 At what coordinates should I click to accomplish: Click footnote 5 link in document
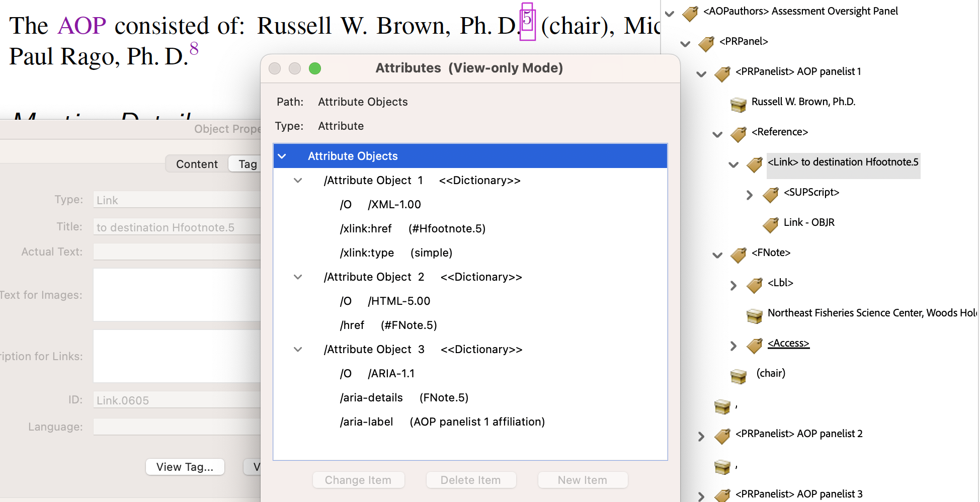(x=527, y=20)
